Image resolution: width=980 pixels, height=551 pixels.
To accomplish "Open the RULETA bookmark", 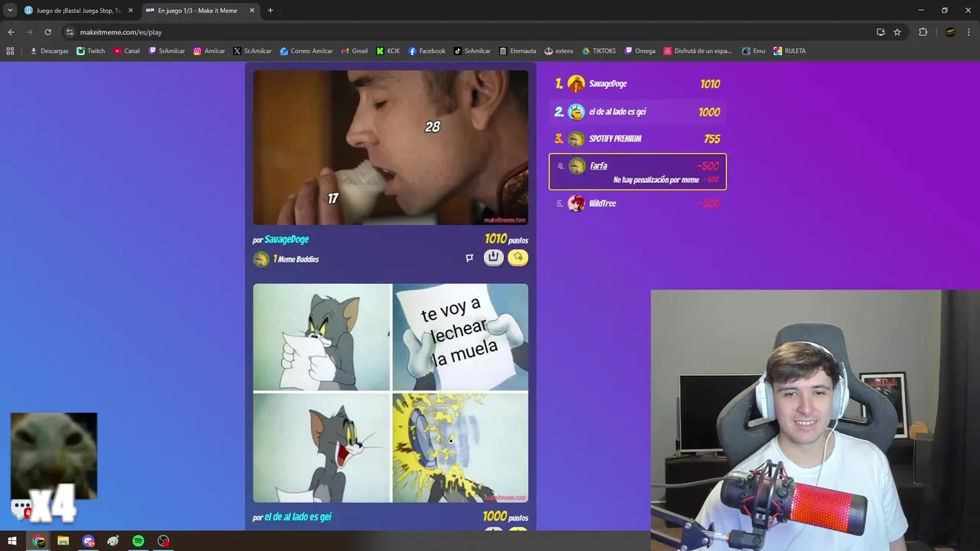I will [789, 51].
